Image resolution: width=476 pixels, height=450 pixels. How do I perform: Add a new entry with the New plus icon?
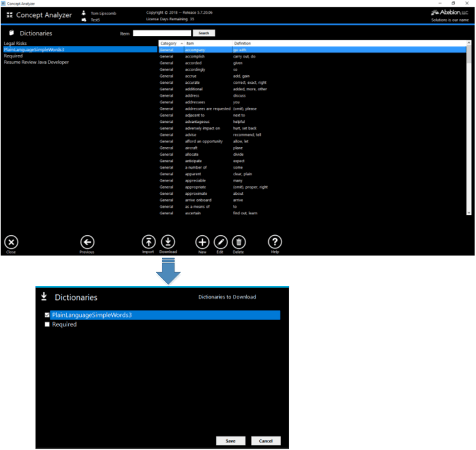click(202, 242)
